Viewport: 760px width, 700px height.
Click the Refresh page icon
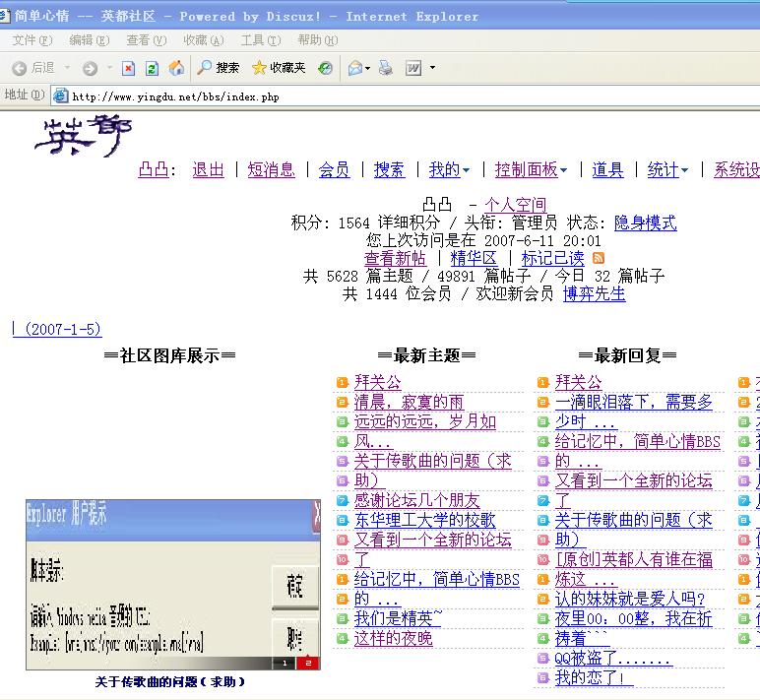[152, 68]
